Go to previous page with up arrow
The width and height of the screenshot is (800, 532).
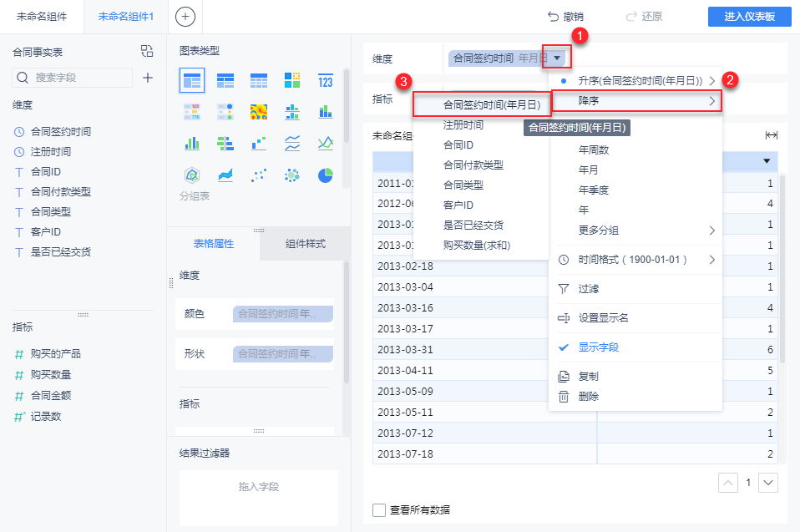(x=728, y=483)
